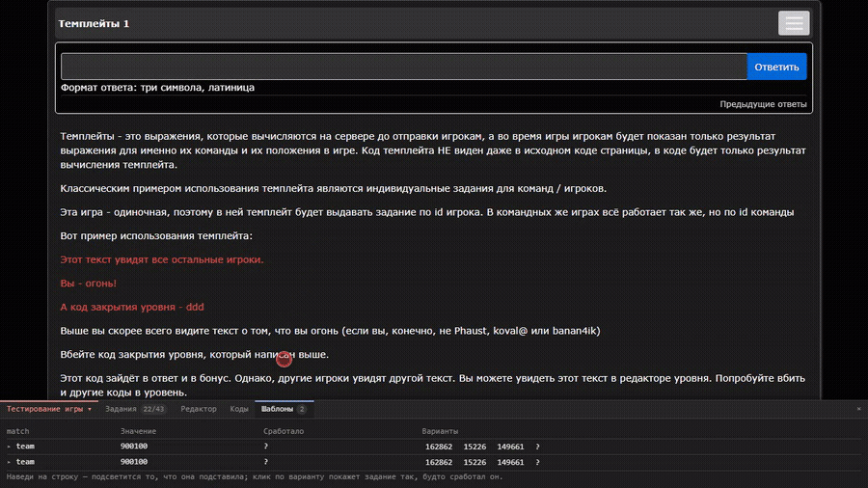Click the Темплейты 1 level title
The image size is (868, 488).
(94, 23)
